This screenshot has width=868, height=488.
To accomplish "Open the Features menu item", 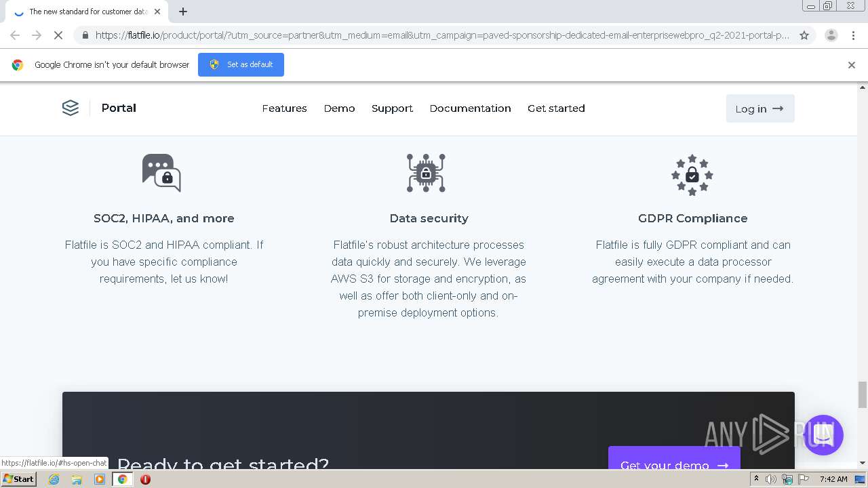I will click(284, 108).
